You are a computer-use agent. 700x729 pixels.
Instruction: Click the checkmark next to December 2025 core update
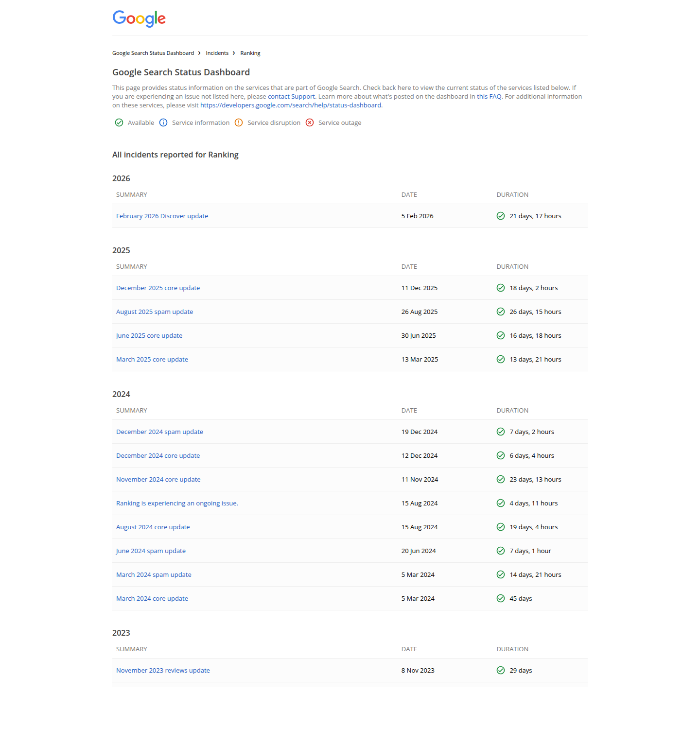(x=501, y=288)
